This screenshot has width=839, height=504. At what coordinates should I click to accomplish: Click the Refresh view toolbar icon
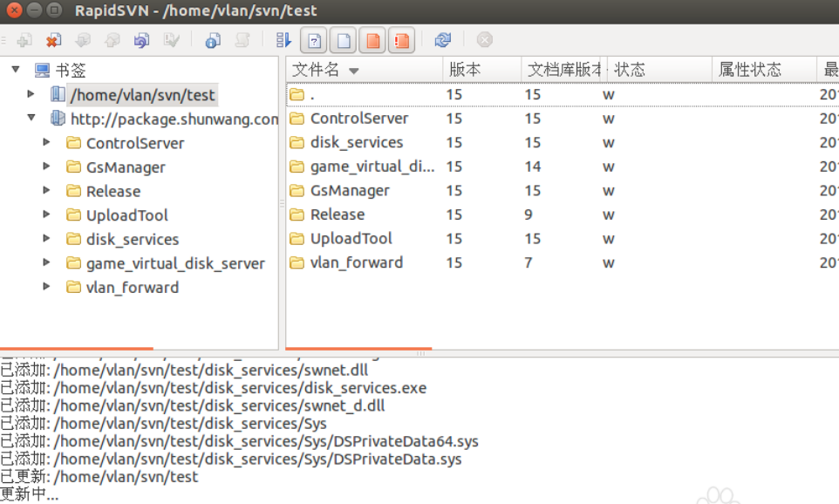443,40
